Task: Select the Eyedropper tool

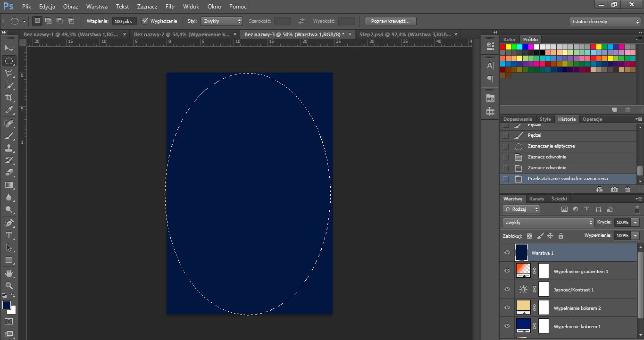Action: pos(9,110)
